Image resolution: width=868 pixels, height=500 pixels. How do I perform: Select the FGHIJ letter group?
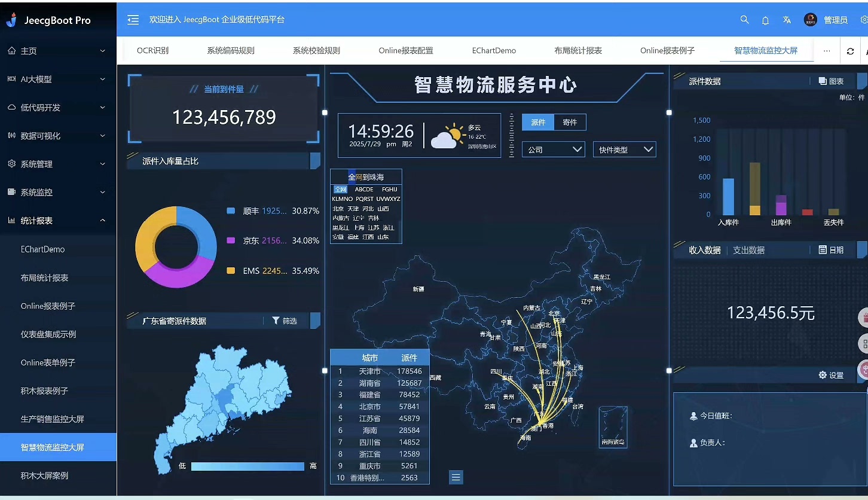(390, 190)
